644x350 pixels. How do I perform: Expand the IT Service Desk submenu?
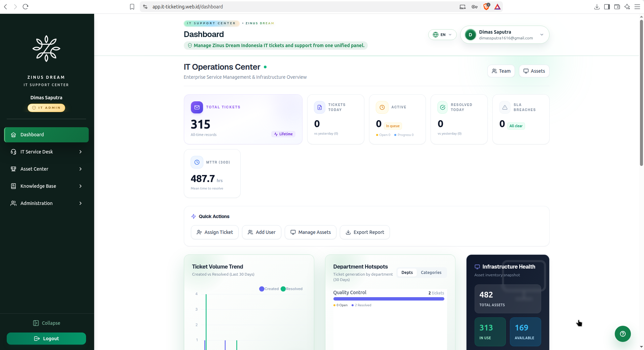click(x=46, y=152)
